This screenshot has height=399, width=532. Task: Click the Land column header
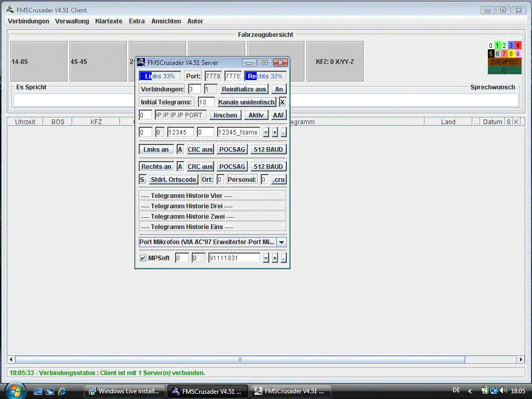448,122
